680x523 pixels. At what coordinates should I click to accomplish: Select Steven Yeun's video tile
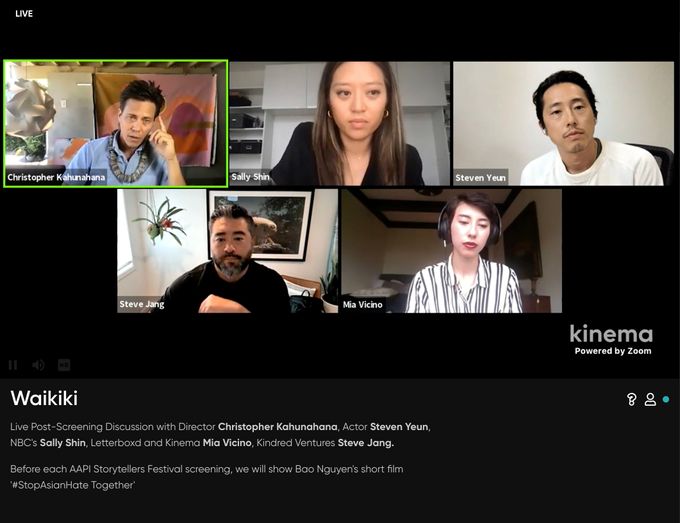563,124
